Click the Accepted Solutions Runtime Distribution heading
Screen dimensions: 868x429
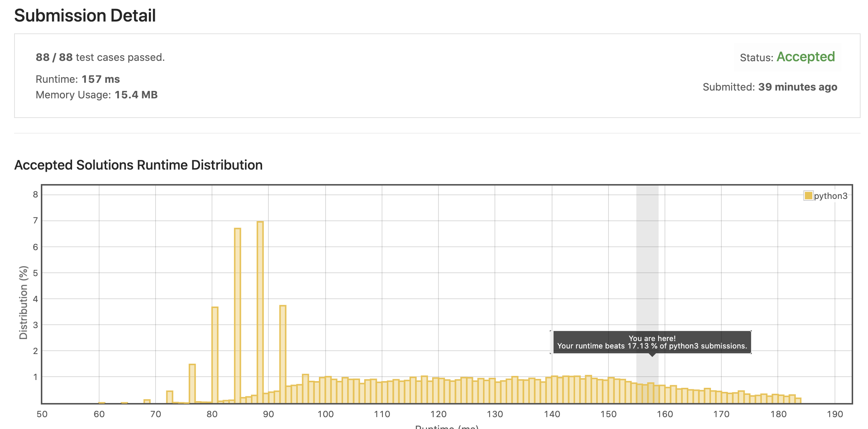138,165
